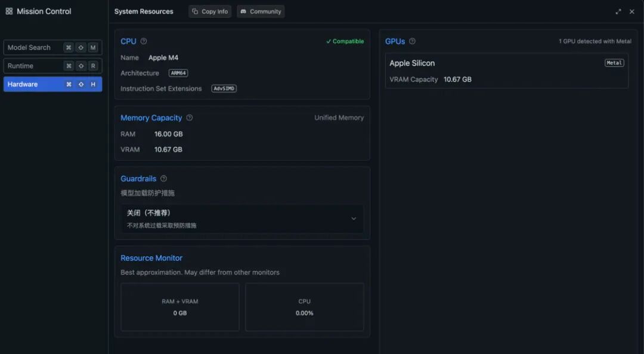The width and height of the screenshot is (644, 354).
Task: Click the RAM + VRAM monitor box
Action: [x=180, y=307]
